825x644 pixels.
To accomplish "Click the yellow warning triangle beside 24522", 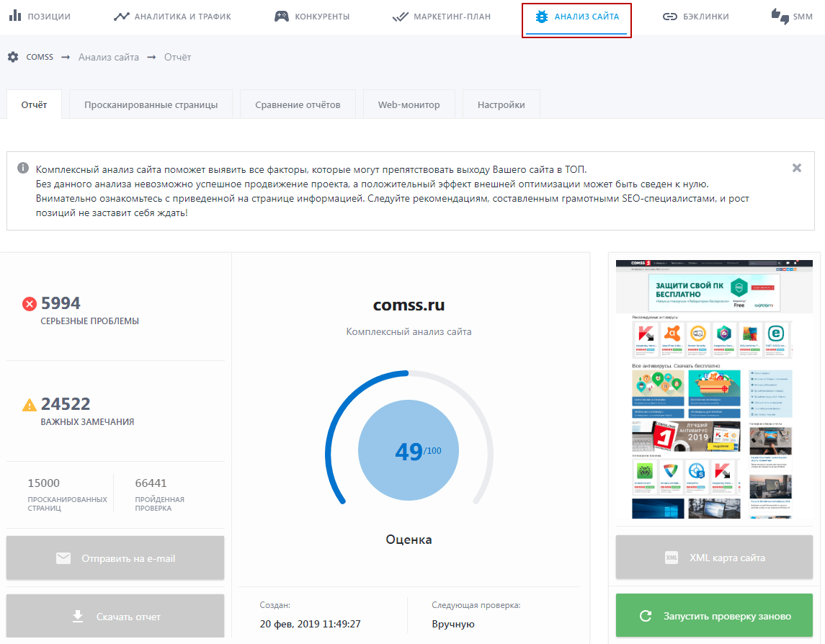I will pyautogui.click(x=30, y=405).
